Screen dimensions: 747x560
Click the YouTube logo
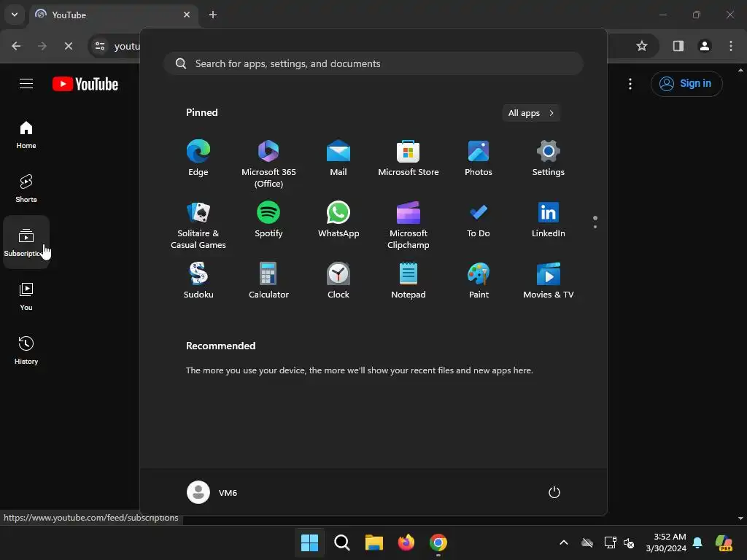click(85, 84)
